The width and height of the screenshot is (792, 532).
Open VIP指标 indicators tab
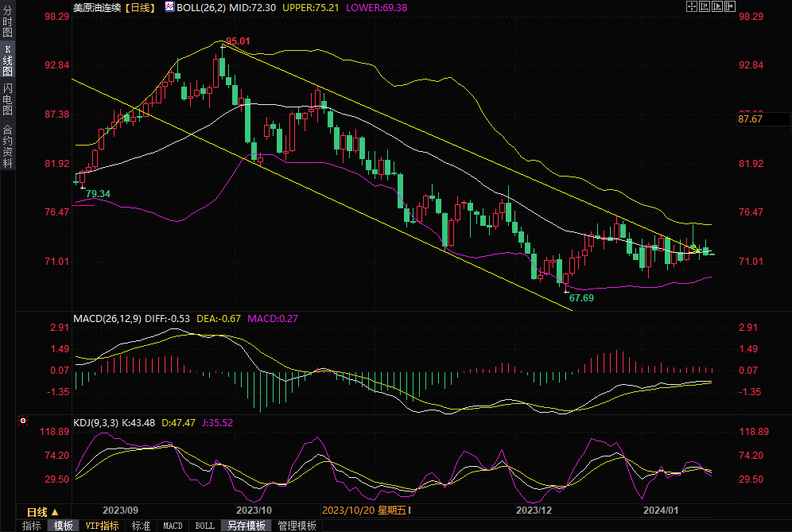click(x=102, y=526)
